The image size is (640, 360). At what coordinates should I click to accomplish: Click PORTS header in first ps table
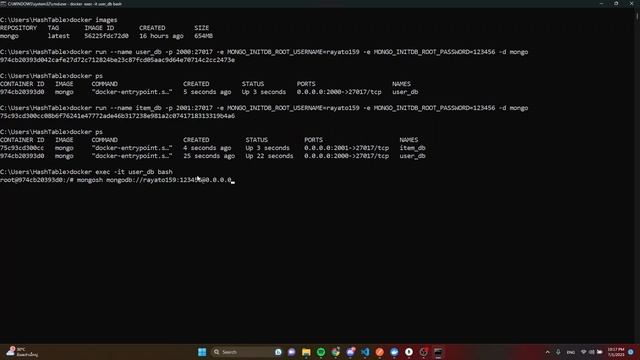pos(306,84)
